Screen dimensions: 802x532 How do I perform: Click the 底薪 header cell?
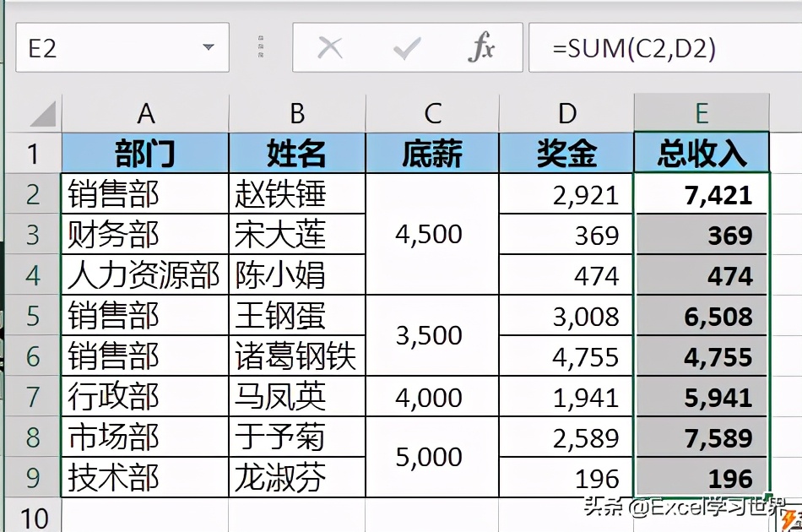(432, 153)
